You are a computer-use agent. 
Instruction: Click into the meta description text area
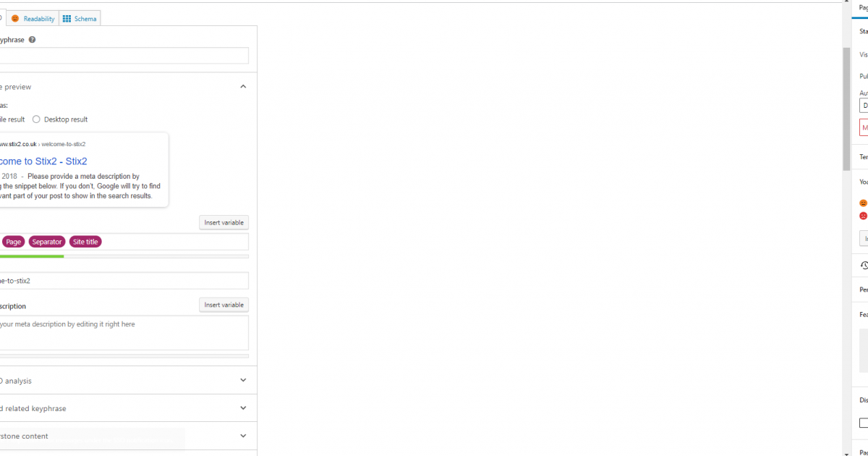123,333
